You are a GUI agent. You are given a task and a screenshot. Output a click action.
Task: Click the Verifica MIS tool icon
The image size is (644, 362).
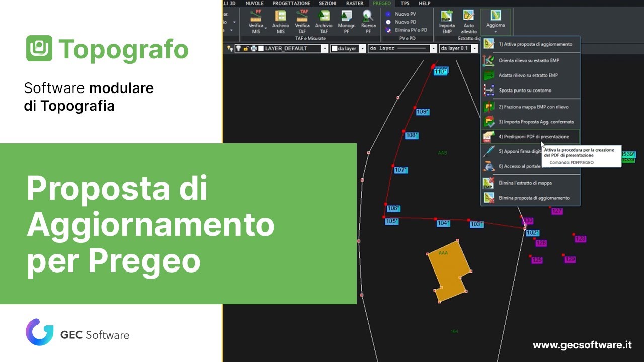click(256, 17)
